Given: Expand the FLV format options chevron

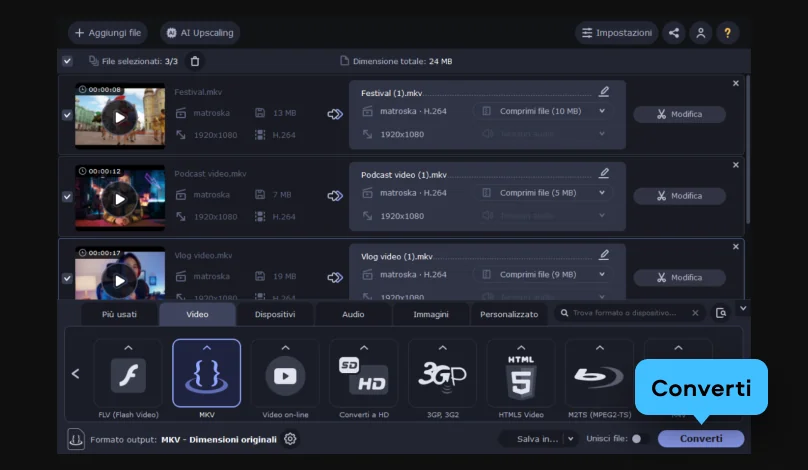Looking at the screenshot, I should tap(128, 348).
